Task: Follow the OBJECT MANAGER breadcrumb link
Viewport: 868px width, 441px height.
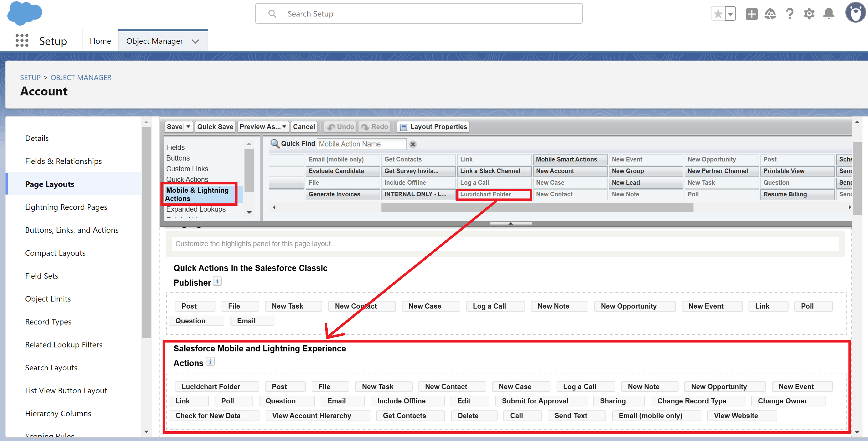Action: click(81, 78)
